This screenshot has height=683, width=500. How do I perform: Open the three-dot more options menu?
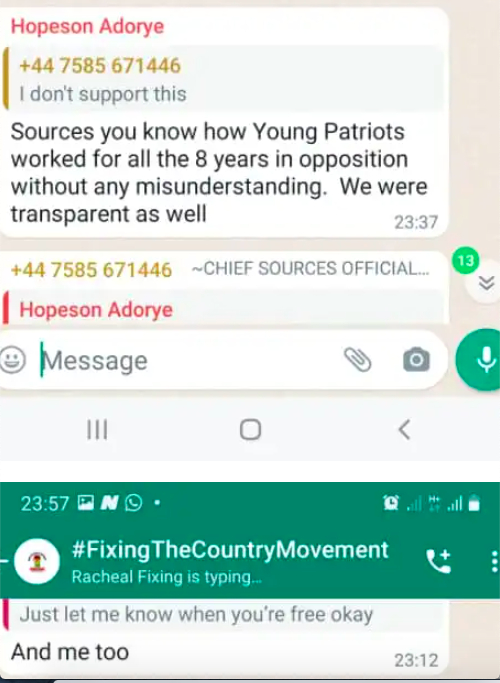(494, 561)
